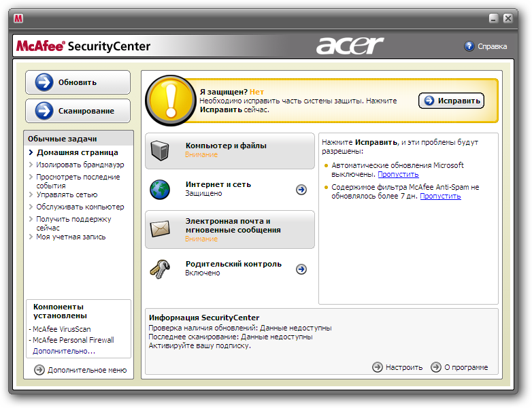Open Управлять сетью task
This screenshot has height=408, width=532.
67,194
